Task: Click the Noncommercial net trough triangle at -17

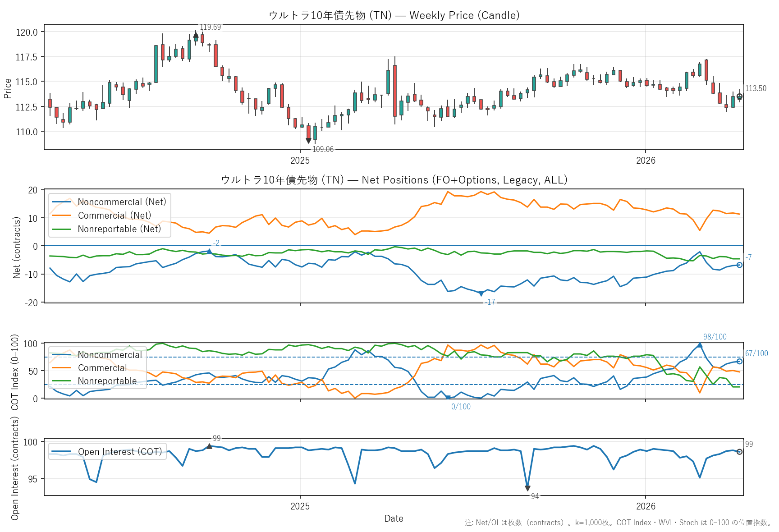Action: pos(481,294)
